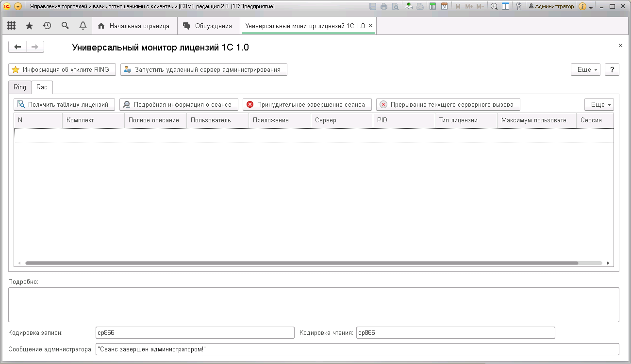Click the split window panels icon
The image size is (631, 364).
pyautogui.click(x=505, y=6)
